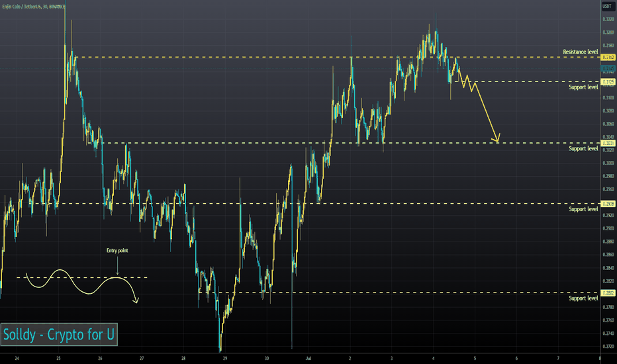The width and height of the screenshot is (617, 364).
Task: Click Support level label at 0.2802 line
Action: point(583,298)
